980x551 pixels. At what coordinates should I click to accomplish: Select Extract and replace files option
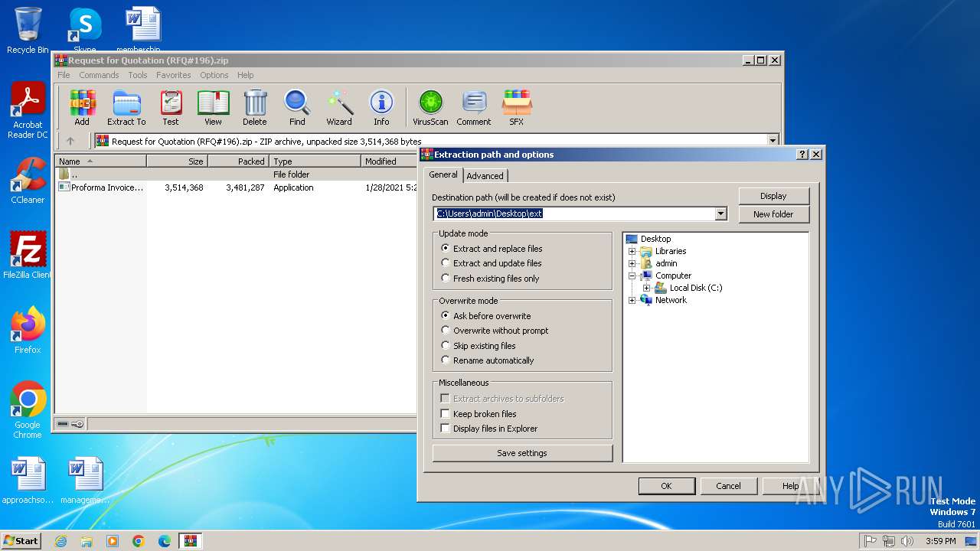point(492,249)
